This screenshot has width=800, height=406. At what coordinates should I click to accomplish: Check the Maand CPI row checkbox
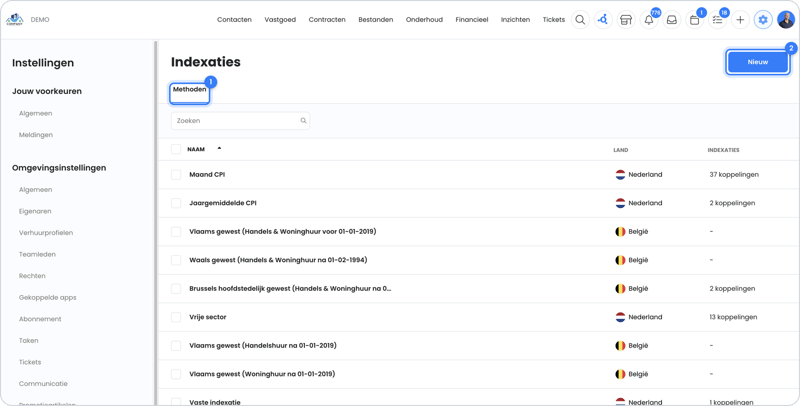pyautogui.click(x=176, y=174)
